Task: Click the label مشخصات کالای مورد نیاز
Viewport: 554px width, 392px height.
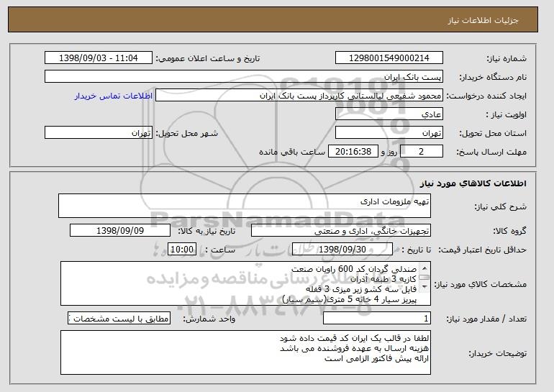Action: [x=480, y=284]
